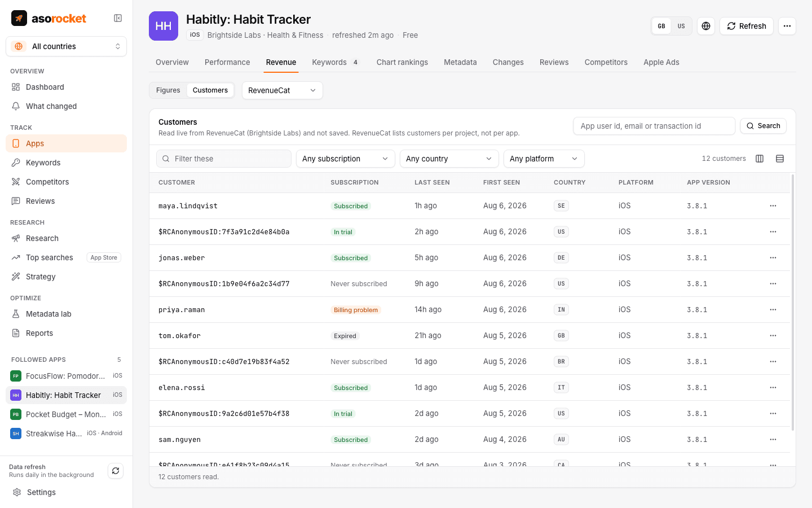Image resolution: width=812 pixels, height=508 pixels.
Task: Click the Streakwise app icon
Action: tap(16, 433)
